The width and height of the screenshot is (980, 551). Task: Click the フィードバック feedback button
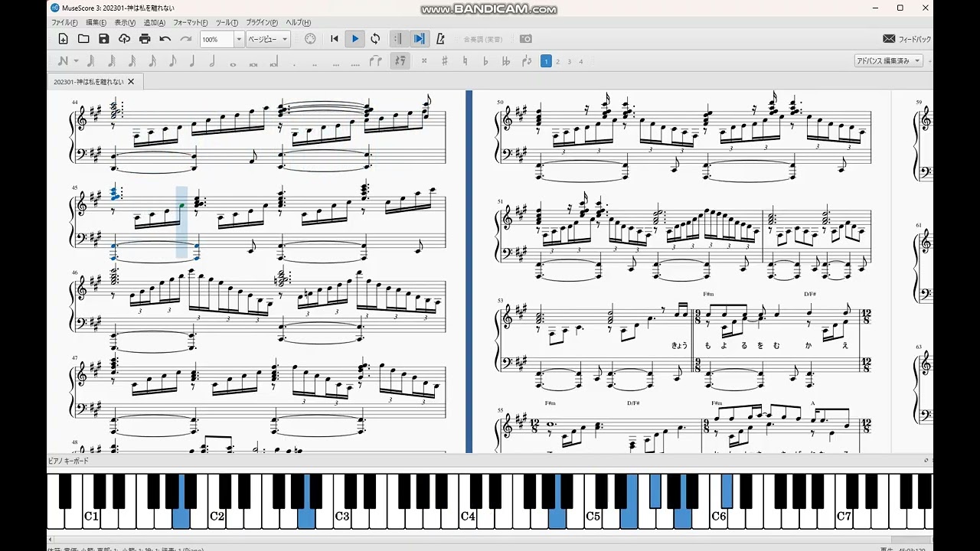pyautogui.click(x=906, y=39)
